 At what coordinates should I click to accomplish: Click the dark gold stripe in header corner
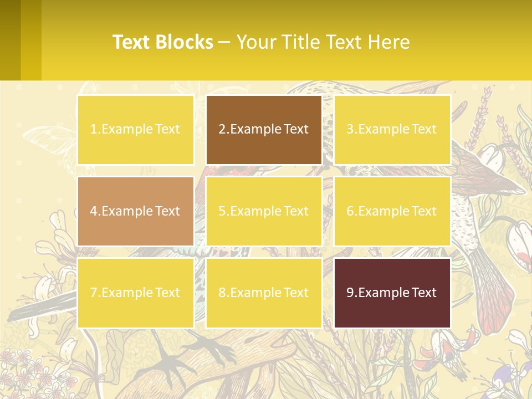(10, 40)
